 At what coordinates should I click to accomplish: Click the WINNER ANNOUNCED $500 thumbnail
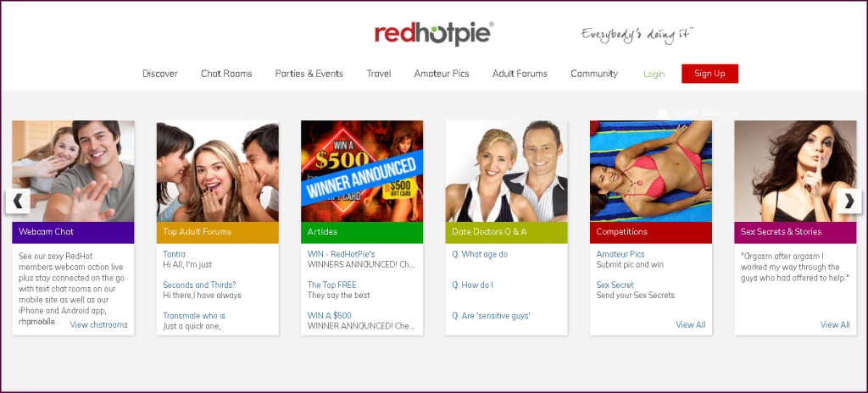coord(362,171)
